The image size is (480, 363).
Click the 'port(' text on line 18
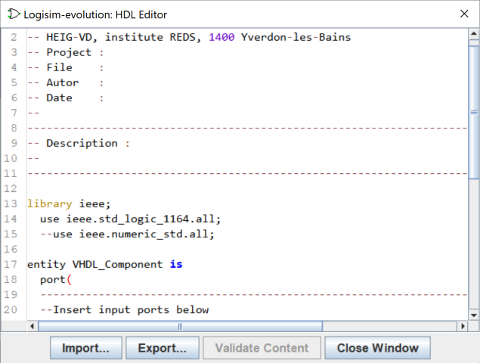click(56, 280)
